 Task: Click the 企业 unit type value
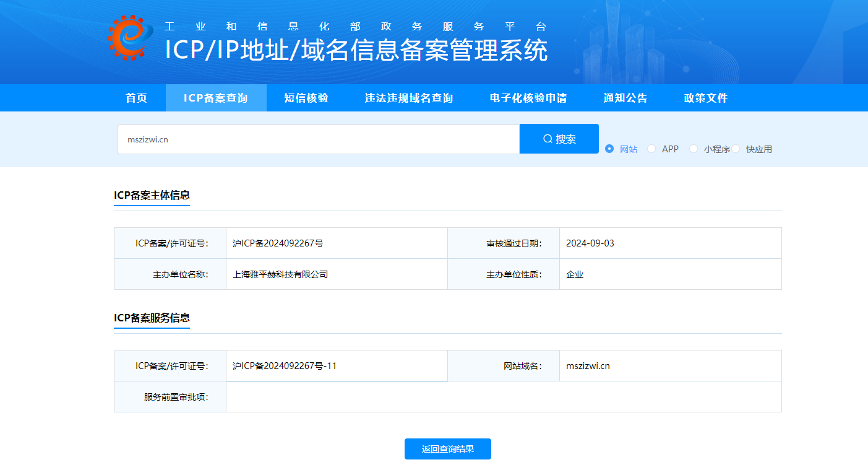tap(575, 274)
